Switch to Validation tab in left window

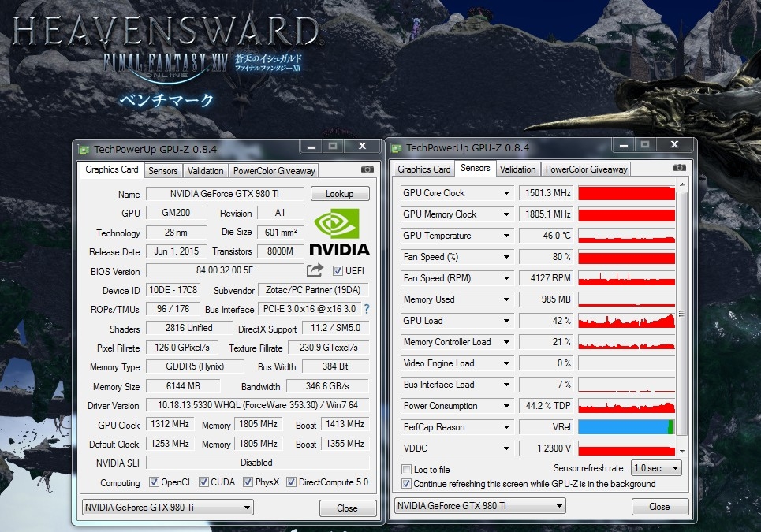coord(205,171)
